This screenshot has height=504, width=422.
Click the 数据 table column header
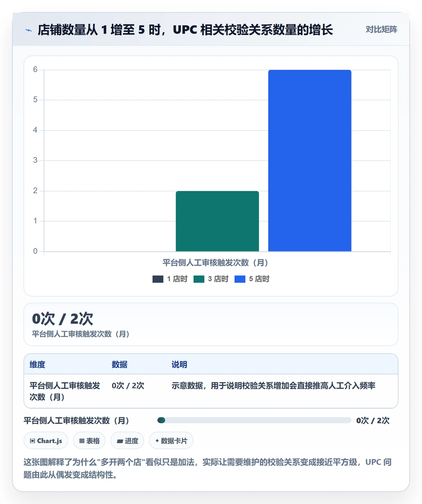click(120, 364)
